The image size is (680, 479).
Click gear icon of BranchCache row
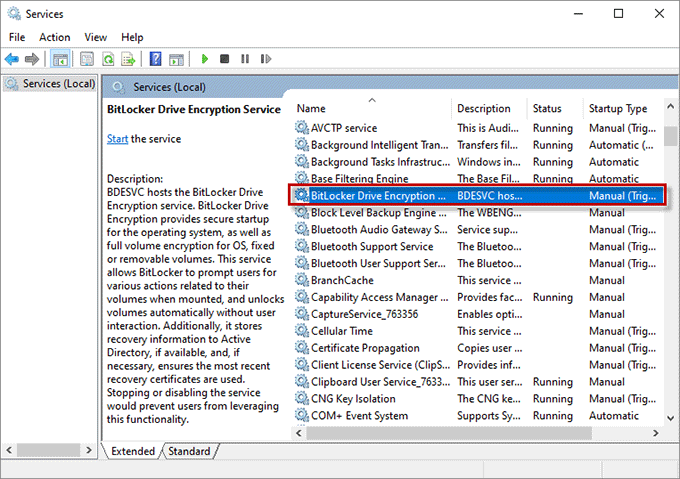pyautogui.click(x=302, y=280)
